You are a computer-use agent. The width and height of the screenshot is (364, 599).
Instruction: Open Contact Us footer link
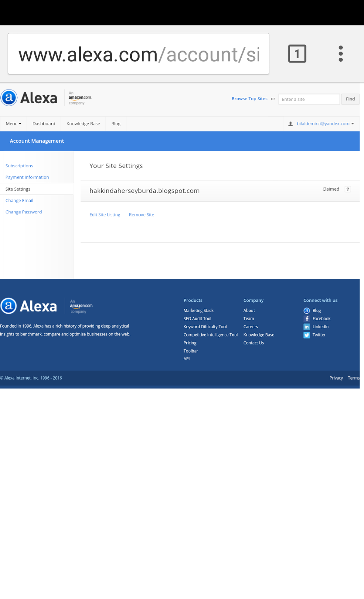254,343
